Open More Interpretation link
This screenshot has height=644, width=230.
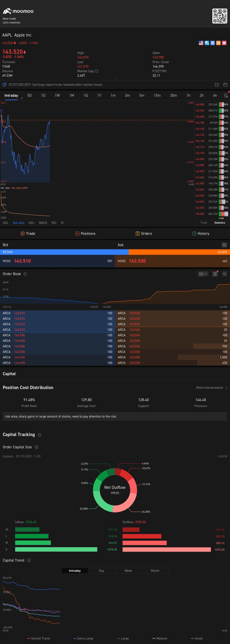tap(212, 388)
